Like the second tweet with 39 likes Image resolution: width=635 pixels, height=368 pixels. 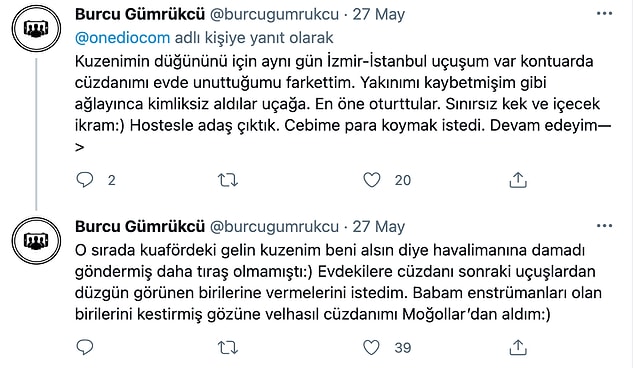tap(371, 347)
